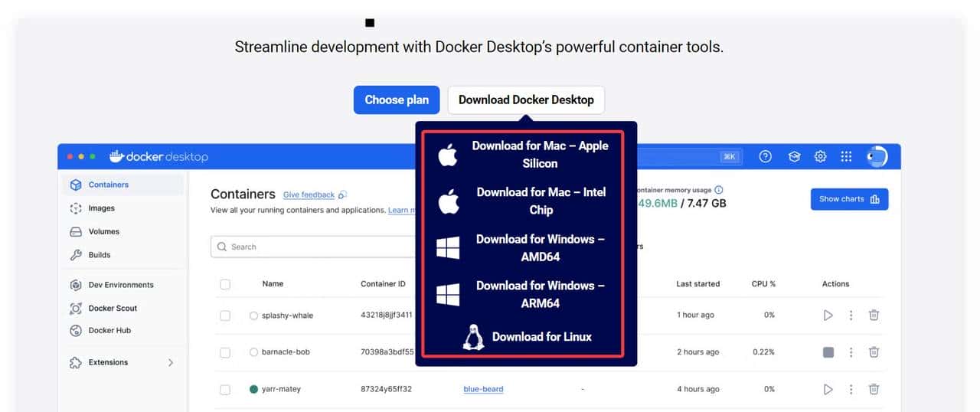Click Apple logo beside Intel Chip download
The image size is (980, 412).
pos(448,201)
